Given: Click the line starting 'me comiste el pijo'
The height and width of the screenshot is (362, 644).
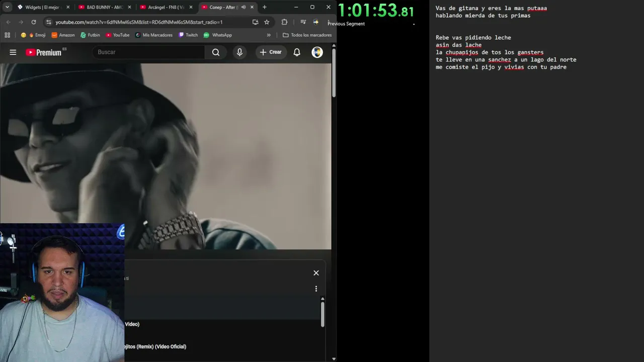Looking at the screenshot, I should (501, 67).
